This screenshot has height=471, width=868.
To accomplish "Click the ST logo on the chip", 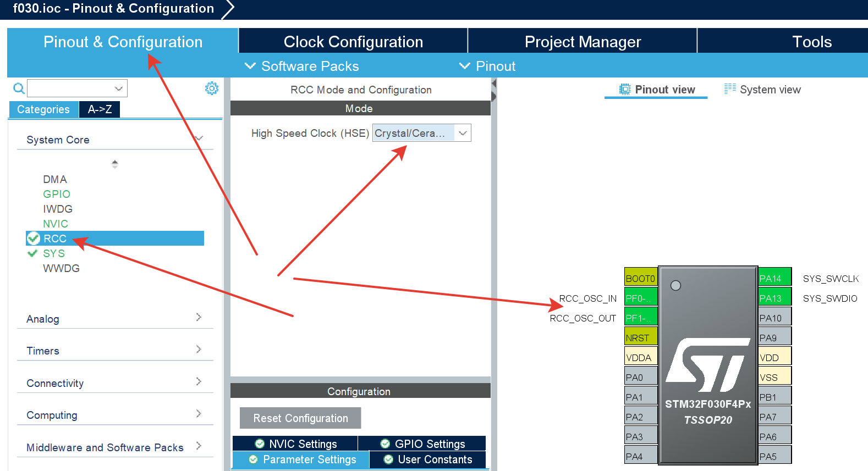I will click(x=708, y=364).
